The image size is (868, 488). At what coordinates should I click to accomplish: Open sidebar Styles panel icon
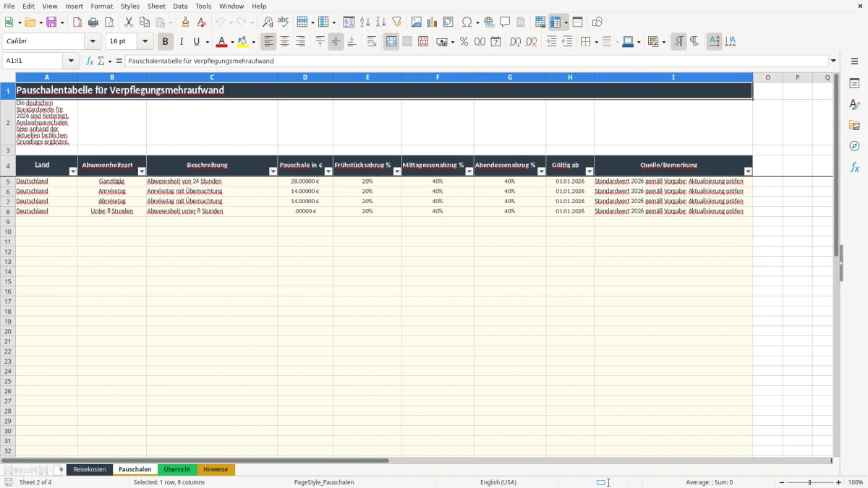click(x=854, y=104)
